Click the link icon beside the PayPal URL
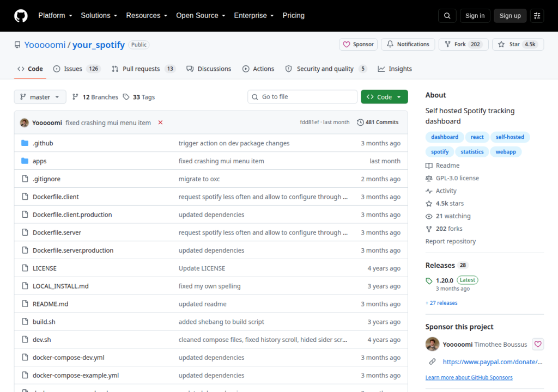558x392 pixels. [432, 362]
